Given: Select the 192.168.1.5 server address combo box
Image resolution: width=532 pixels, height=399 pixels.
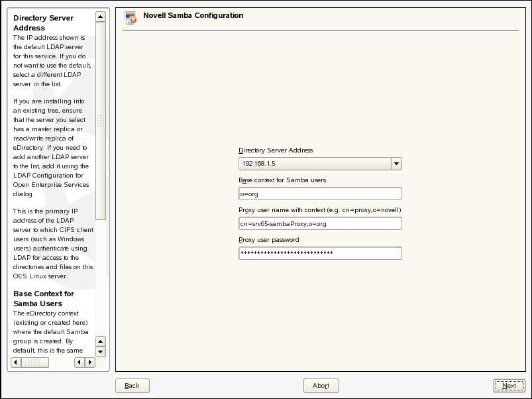Looking at the screenshot, I should [320, 164].
